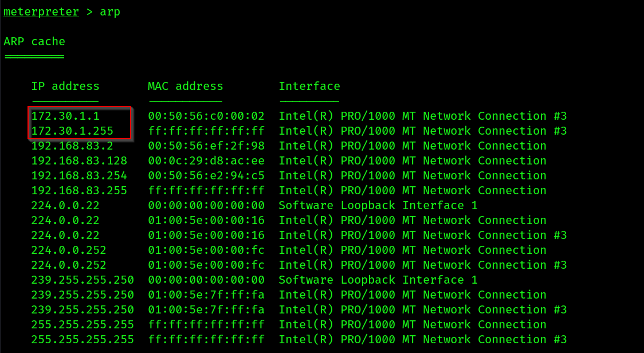The width and height of the screenshot is (644, 353).
Task: Select the ARP cache heading
Action: pos(34,41)
